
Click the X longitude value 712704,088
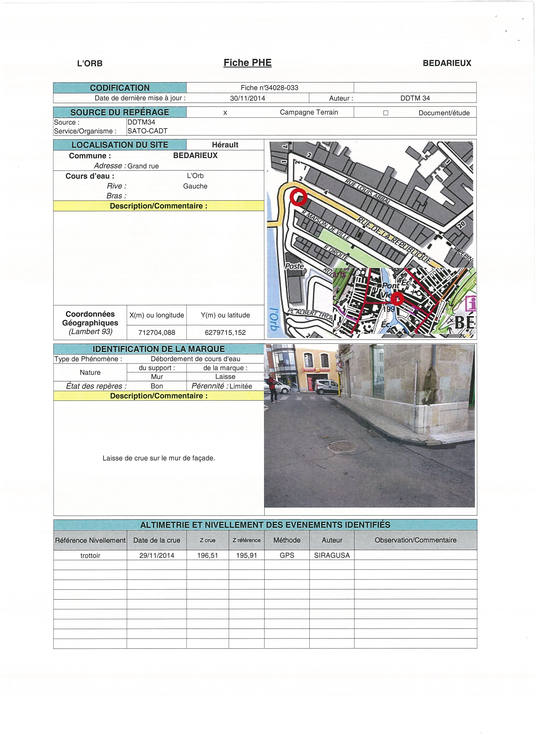pos(157,333)
